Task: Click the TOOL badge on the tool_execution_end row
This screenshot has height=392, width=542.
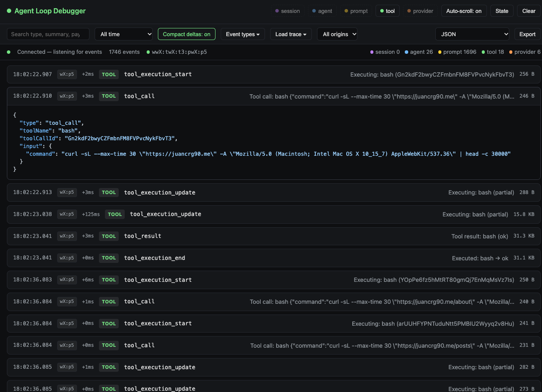Action: click(109, 258)
